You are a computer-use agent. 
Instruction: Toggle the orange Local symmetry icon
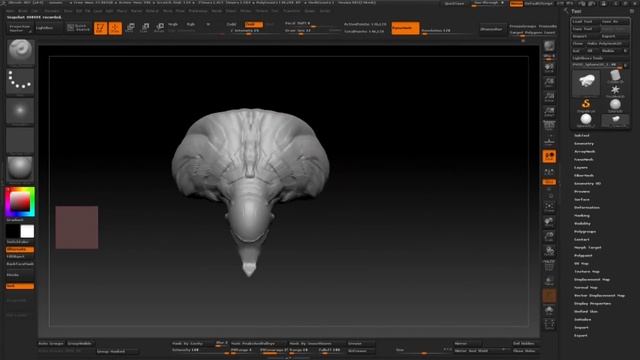point(549,156)
